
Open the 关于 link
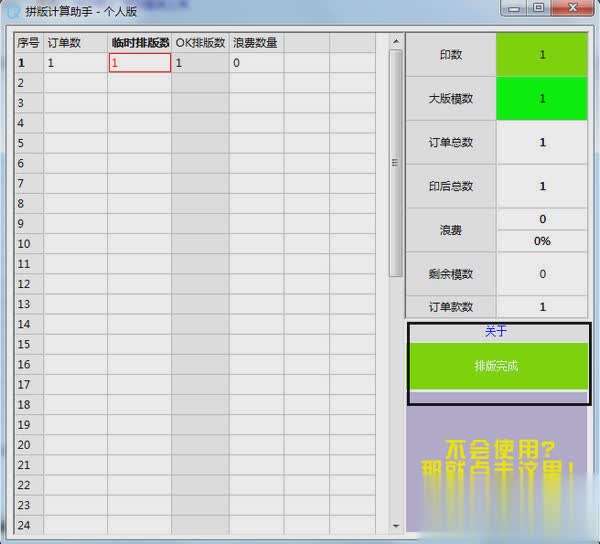(x=496, y=332)
